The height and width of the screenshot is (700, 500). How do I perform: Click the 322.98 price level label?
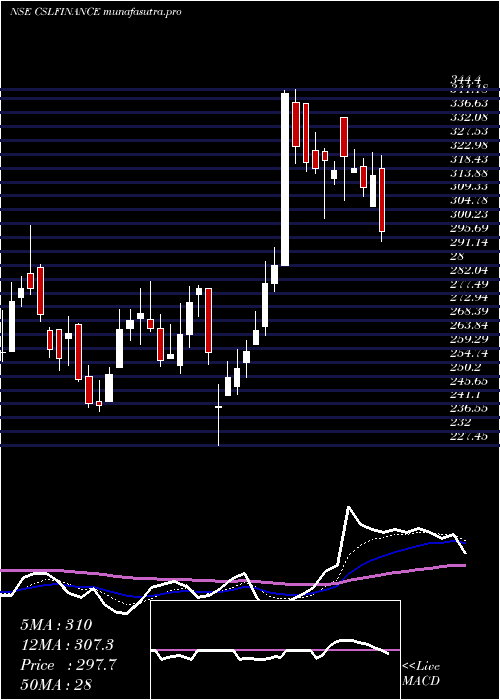click(469, 146)
